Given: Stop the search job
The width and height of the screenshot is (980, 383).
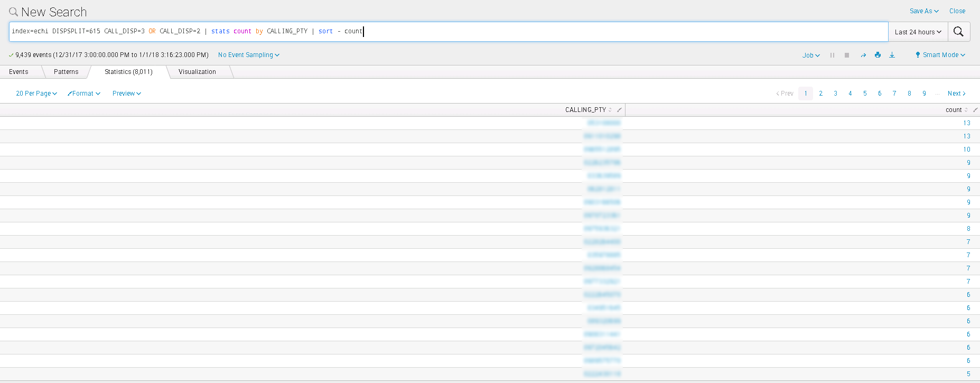Looking at the screenshot, I should point(847,55).
